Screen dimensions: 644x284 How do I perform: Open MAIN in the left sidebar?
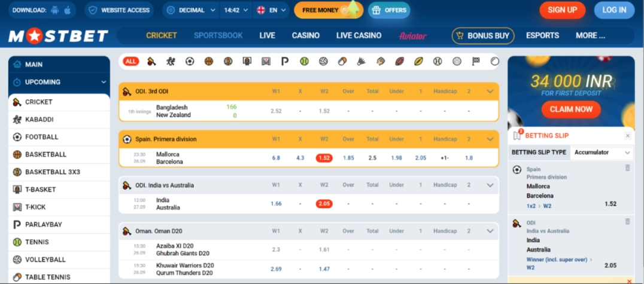click(x=59, y=65)
